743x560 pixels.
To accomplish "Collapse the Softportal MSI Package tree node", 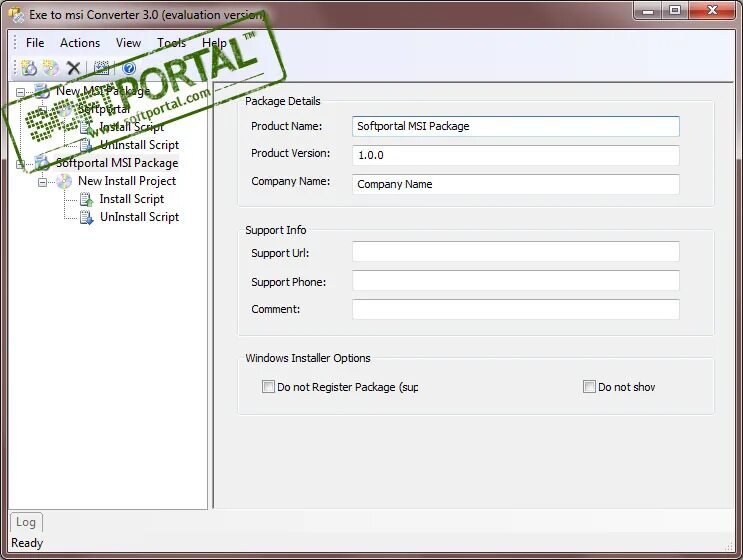I will click(x=20, y=164).
